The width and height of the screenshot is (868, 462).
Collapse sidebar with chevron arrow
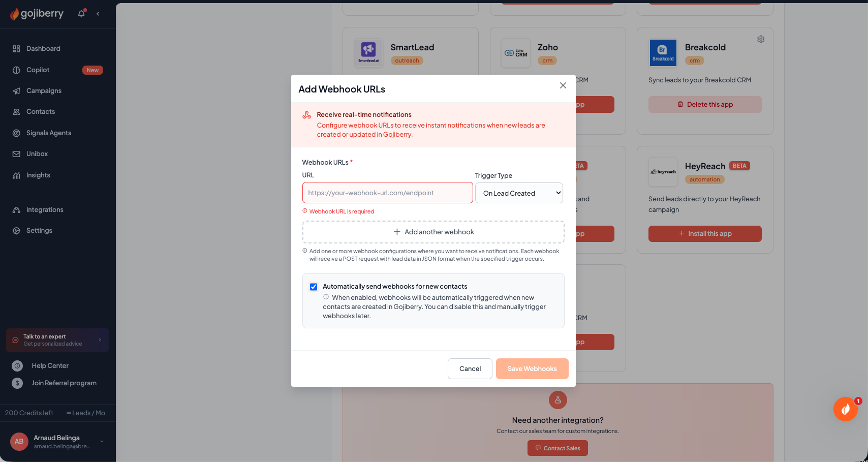98,14
